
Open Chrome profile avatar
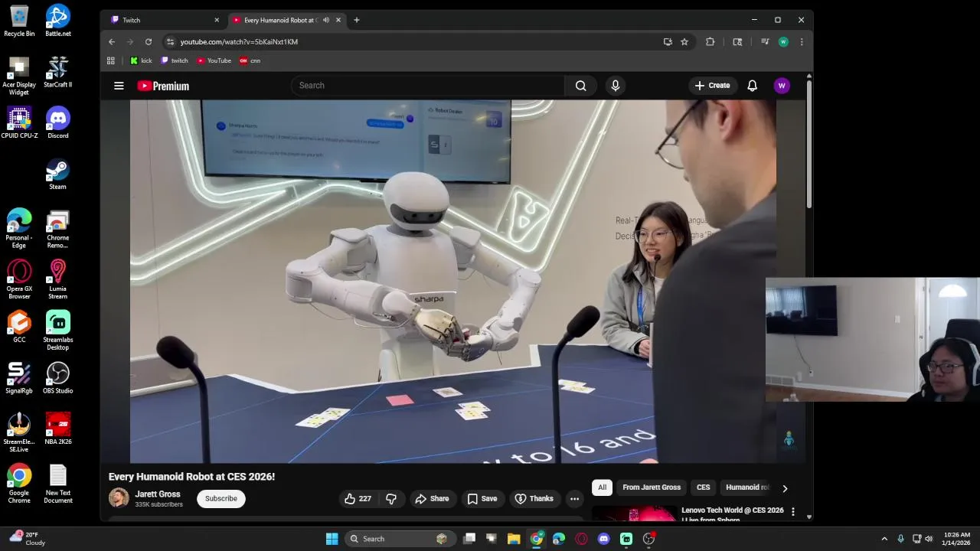coord(782,42)
